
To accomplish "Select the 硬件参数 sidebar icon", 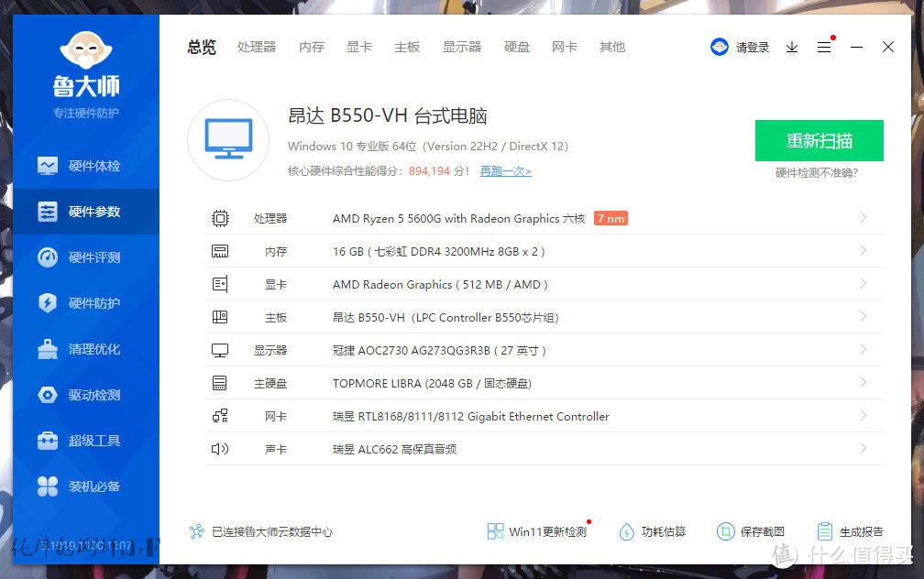I will pyautogui.click(x=47, y=212).
